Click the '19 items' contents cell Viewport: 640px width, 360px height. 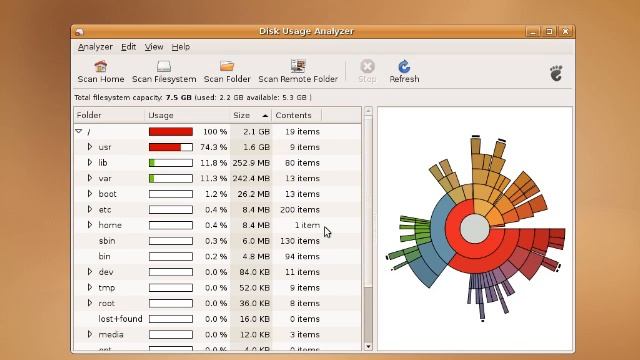[x=302, y=132]
